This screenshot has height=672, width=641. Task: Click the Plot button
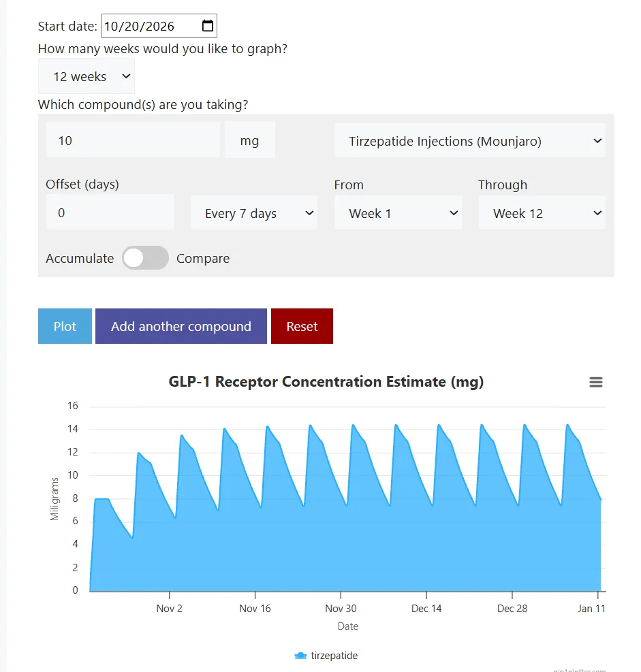pos(65,326)
